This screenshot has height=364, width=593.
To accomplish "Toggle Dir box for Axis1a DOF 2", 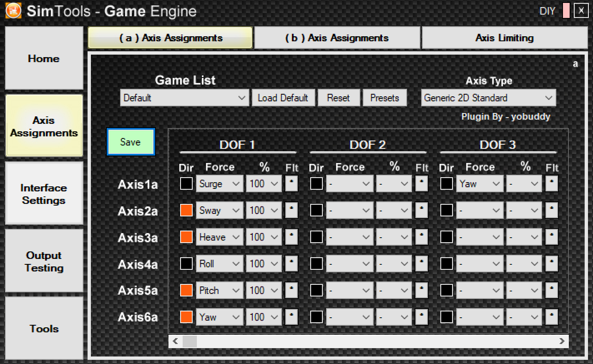I will [316, 183].
